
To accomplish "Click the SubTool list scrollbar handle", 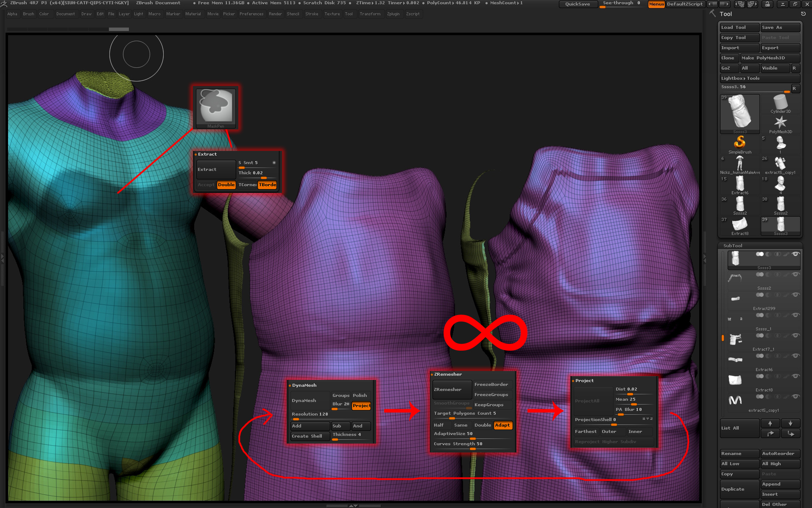I will click(723, 338).
